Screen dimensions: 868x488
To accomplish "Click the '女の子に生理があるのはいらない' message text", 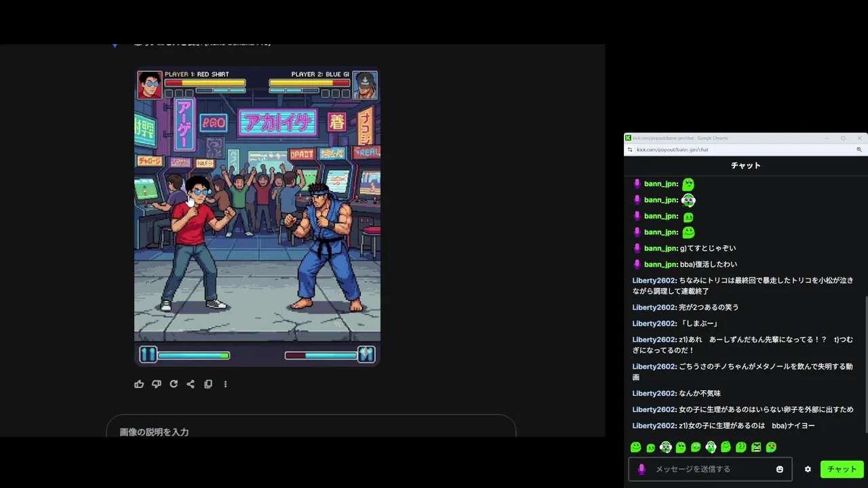I will (x=766, y=409).
